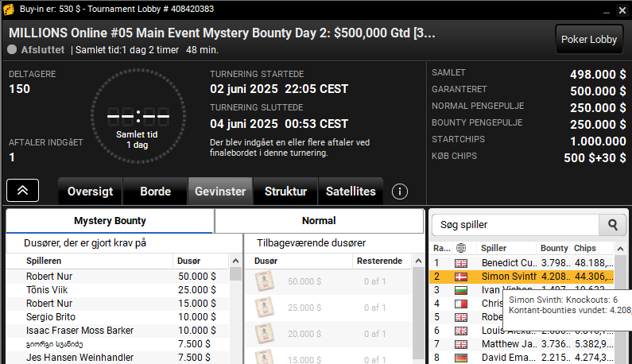Image resolution: width=632 pixels, height=364 pixels.
Task: Click the UK flag beside Matthew Ja..
Action: click(x=461, y=344)
